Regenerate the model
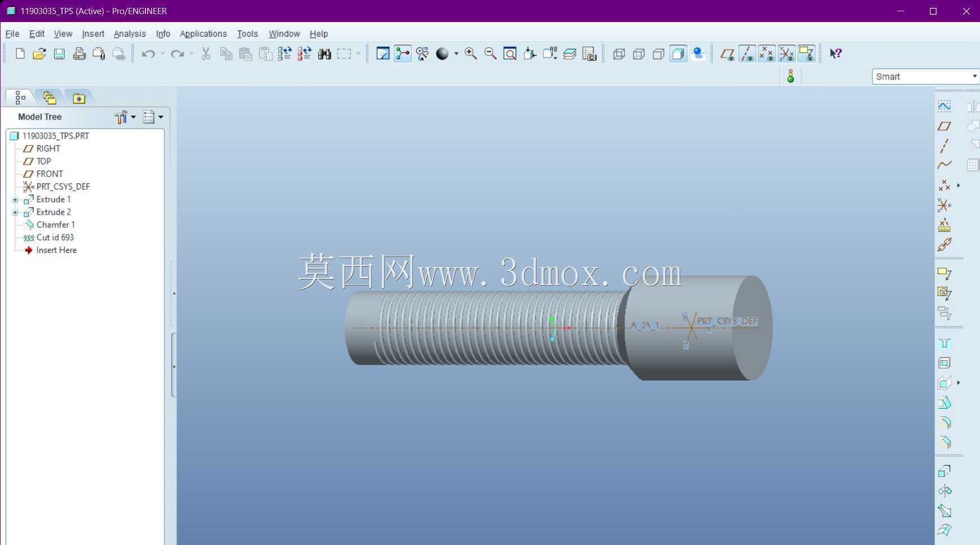 coord(285,54)
